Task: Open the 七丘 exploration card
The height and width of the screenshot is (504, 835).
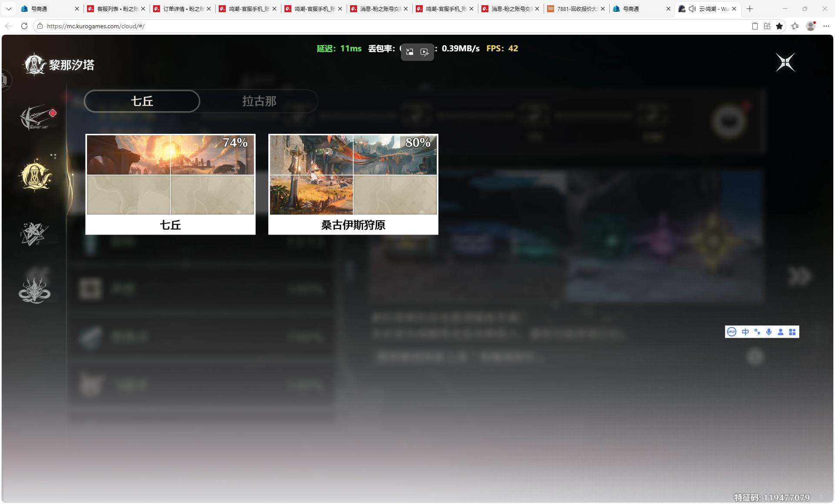Action: (170, 184)
